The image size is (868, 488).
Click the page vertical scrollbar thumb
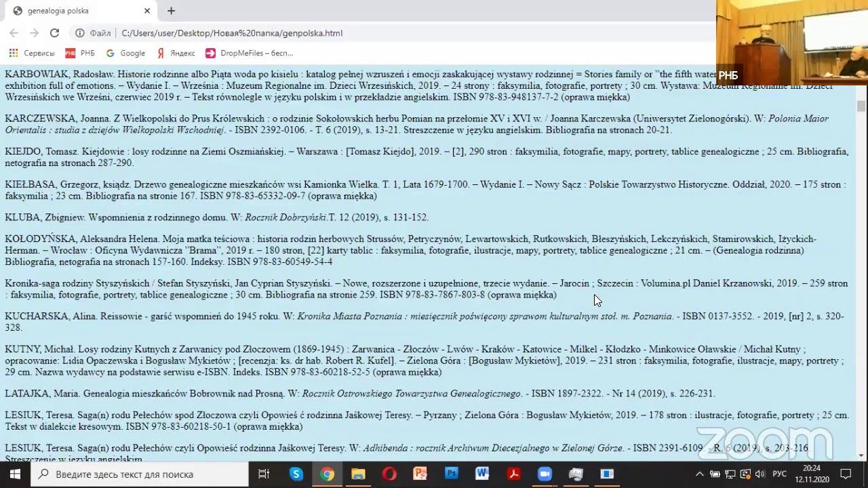861,106
